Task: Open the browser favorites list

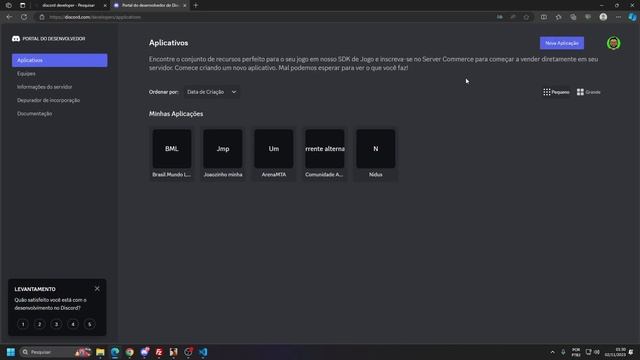Action: (558, 17)
